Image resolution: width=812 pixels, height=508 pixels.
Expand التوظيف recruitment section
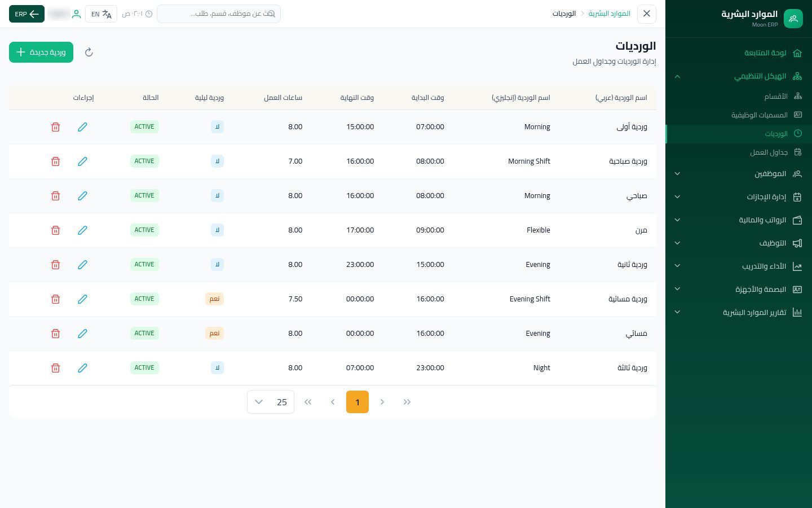739,243
